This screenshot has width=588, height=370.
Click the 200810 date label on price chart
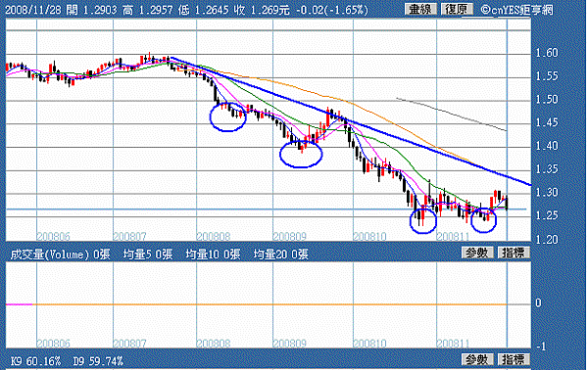pyautogui.click(x=369, y=236)
